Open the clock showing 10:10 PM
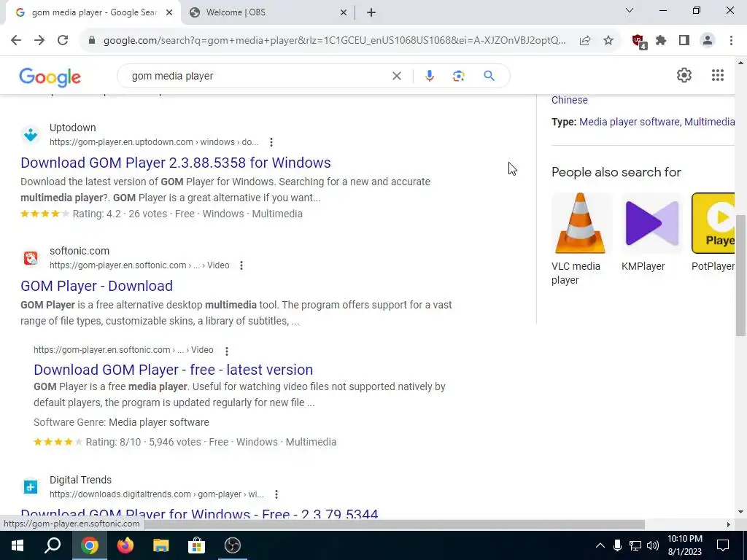The height and width of the screenshot is (560, 747). tap(684, 545)
